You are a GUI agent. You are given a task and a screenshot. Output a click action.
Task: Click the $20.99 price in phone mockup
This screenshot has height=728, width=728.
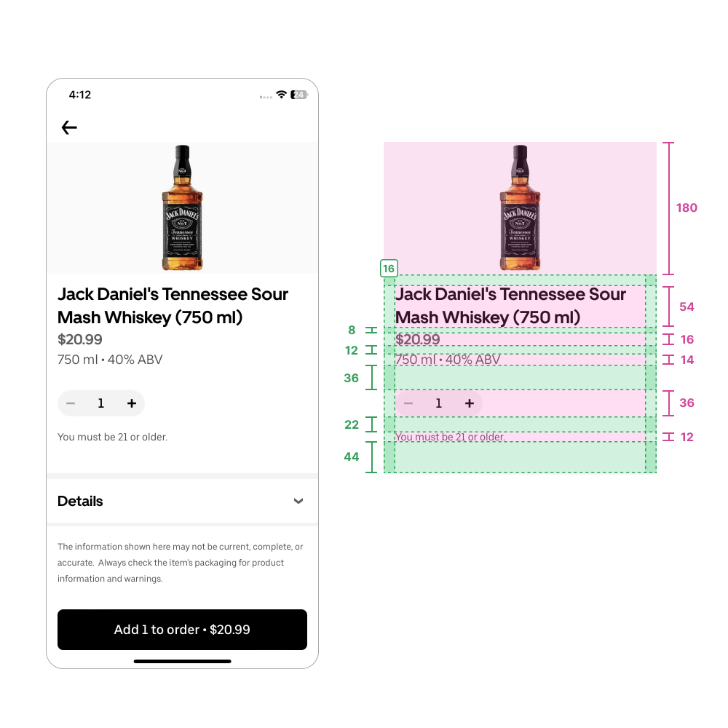pos(80,339)
